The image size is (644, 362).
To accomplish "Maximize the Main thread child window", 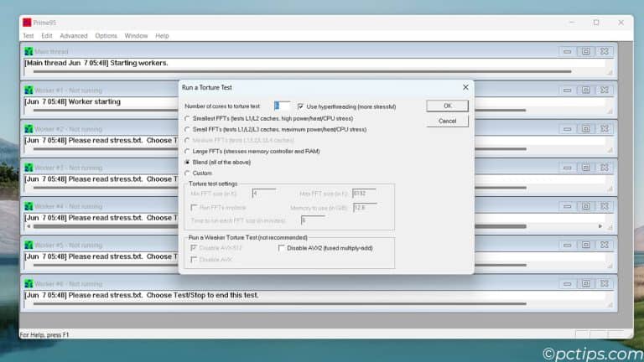I will [586, 51].
